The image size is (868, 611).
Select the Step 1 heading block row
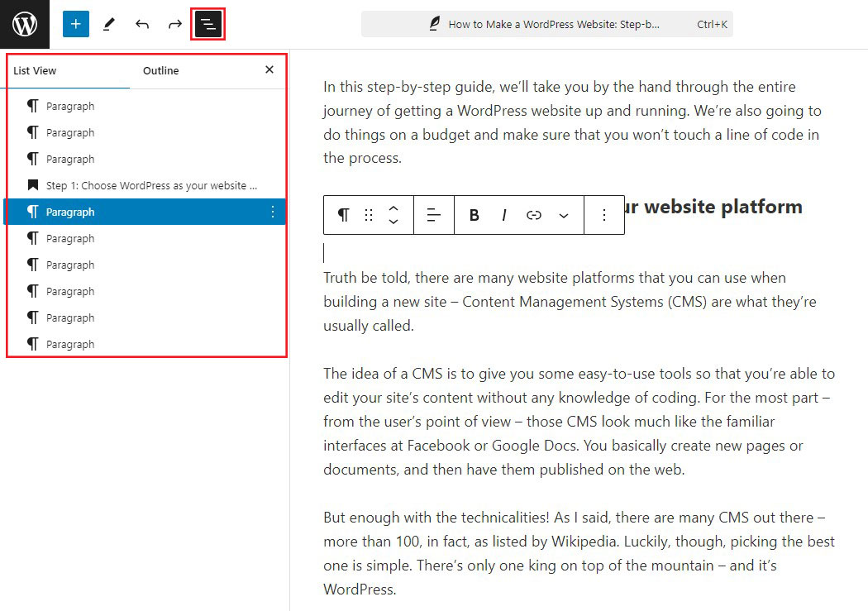click(x=146, y=185)
